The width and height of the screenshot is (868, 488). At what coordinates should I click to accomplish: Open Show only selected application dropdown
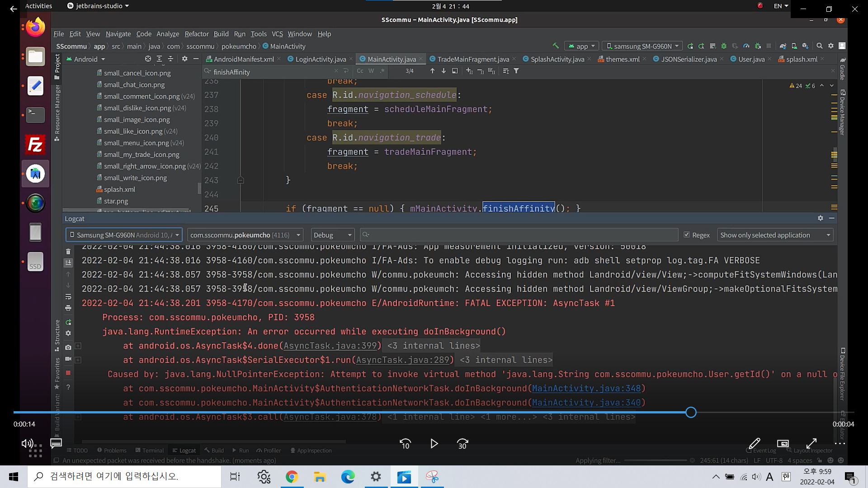tap(775, 235)
